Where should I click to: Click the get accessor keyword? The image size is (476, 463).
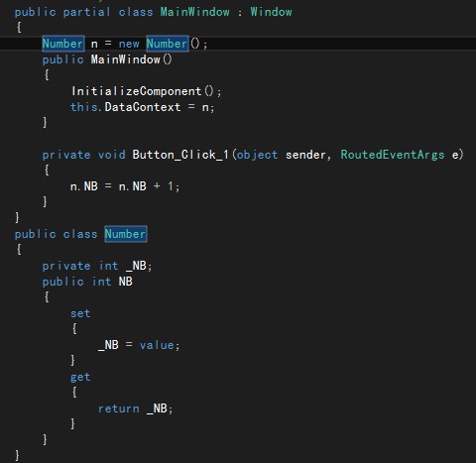(80, 377)
